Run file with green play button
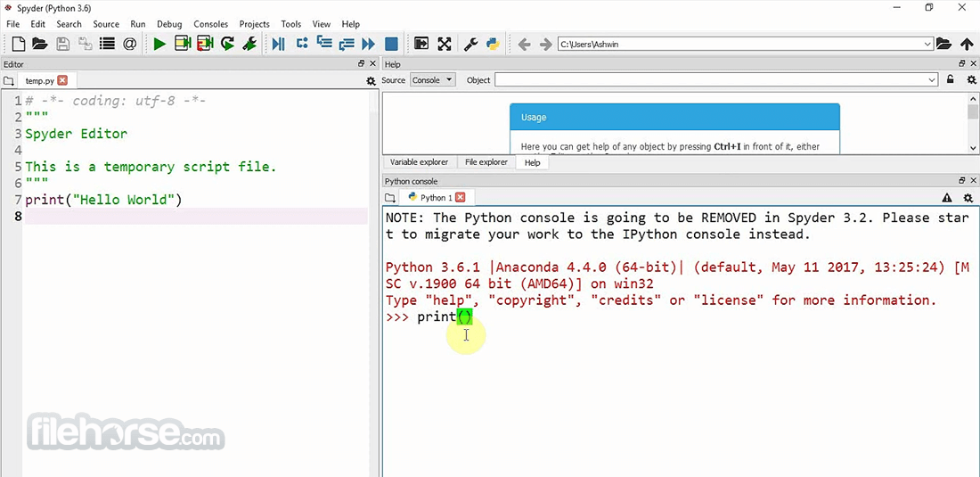This screenshot has width=980, height=477. coord(160,44)
